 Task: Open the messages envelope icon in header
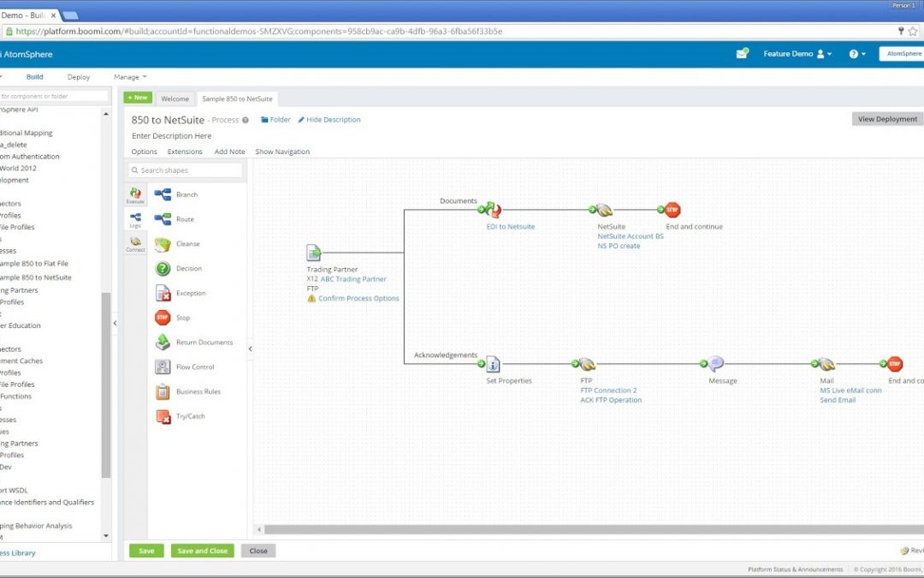pos(742,54)
